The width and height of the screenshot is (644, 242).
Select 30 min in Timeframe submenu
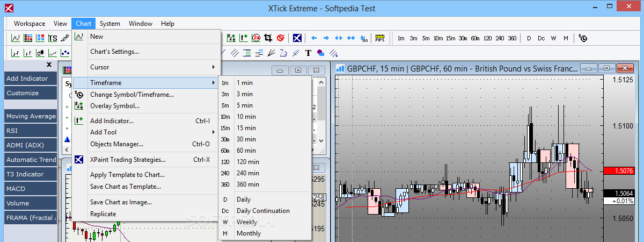(x=265, y=139)
